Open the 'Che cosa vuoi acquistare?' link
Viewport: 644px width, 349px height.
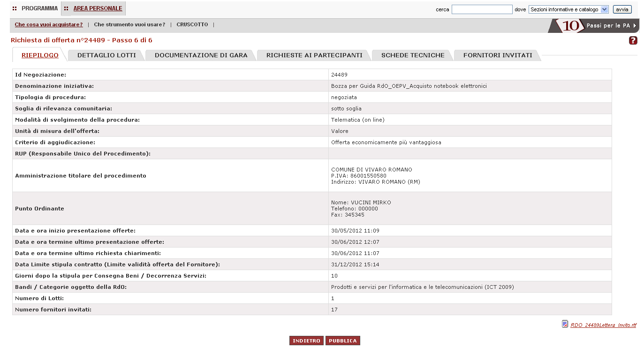pyautogui.click(x=49, y=24)
